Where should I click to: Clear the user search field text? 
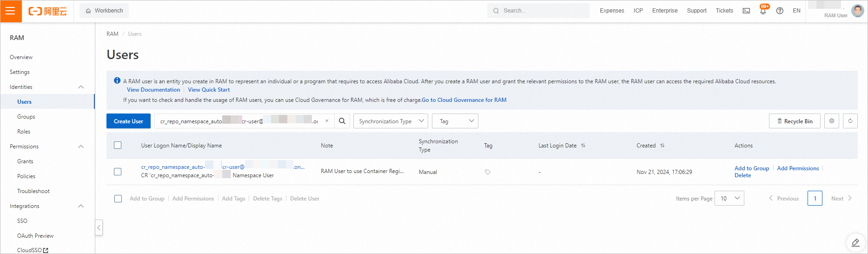[x=327, y=121]
